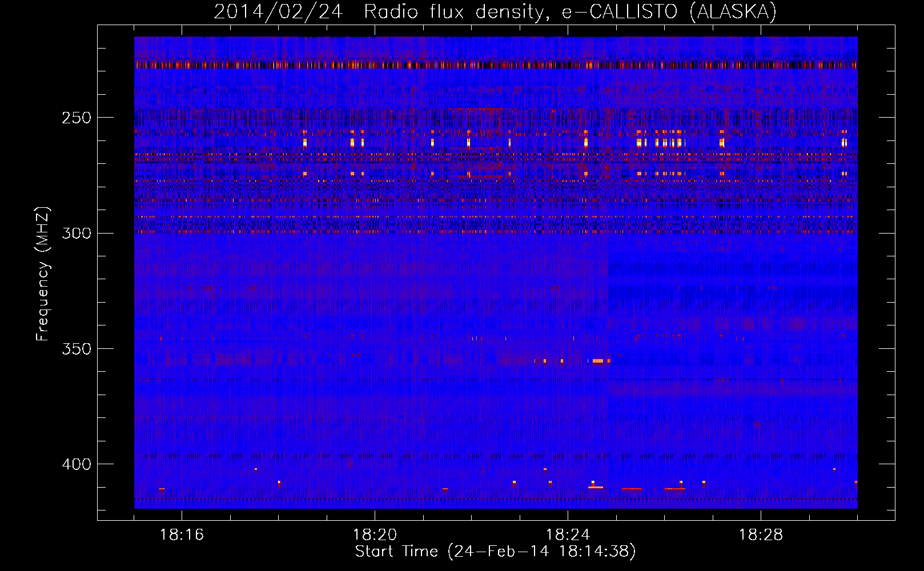Click the 18:28 time tick label
This screenshot has width=924, height=571.
click(761, 535)
